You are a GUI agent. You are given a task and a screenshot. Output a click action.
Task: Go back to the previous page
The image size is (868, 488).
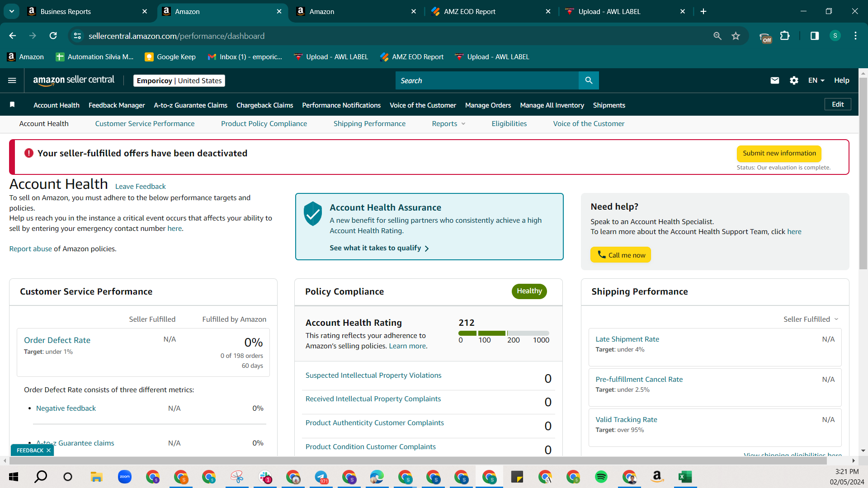coord(13,36)
